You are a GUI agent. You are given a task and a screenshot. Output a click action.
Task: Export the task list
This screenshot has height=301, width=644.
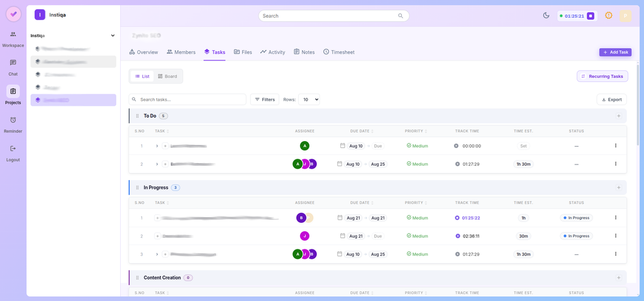point(611,99)
